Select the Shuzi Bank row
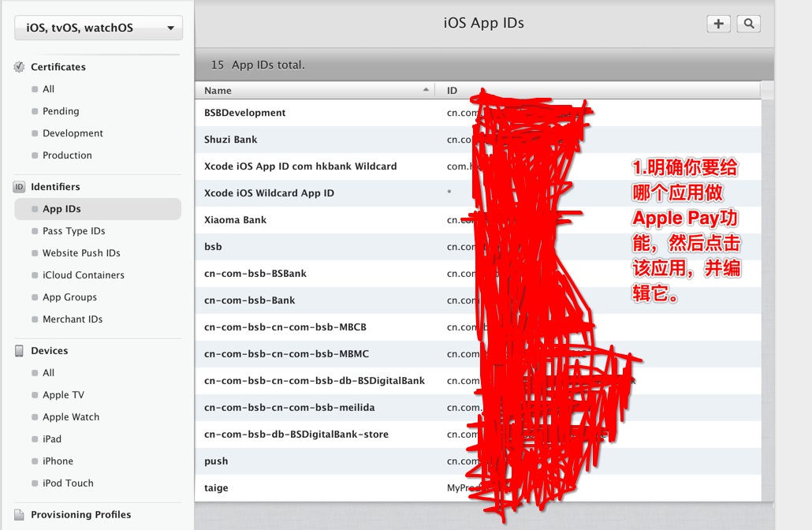The image size is (812, 530). [x=478, y=140]
